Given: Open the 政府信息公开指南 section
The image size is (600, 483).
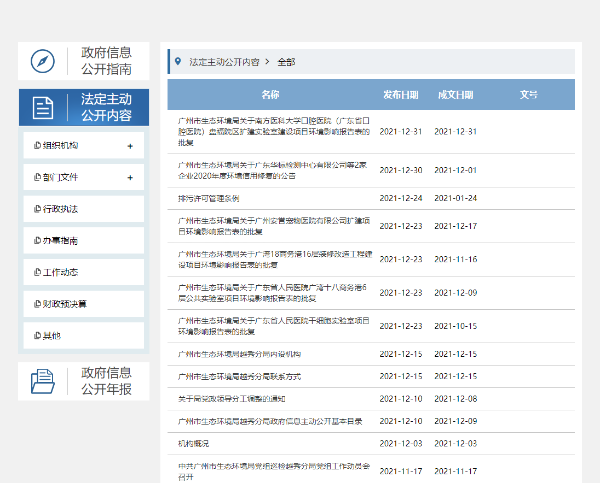Looking at the screenshot, I should click(106, 61).
